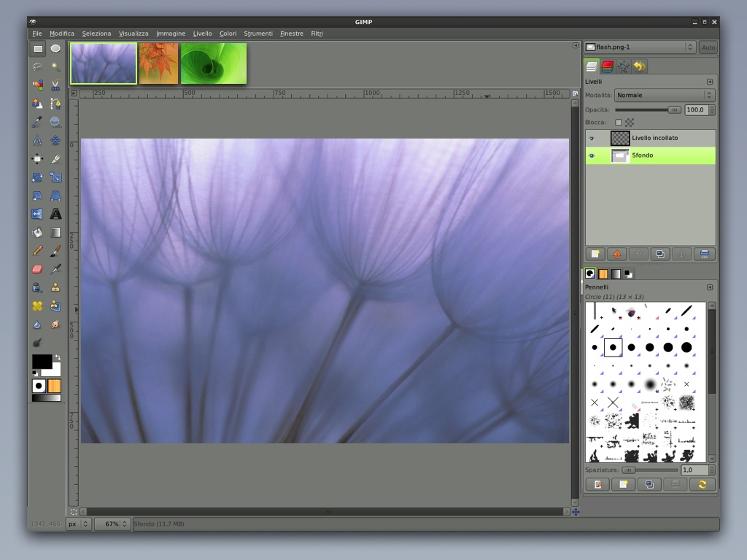Click the Auto button
Viewport: 747px width, 560px height.
708,47
